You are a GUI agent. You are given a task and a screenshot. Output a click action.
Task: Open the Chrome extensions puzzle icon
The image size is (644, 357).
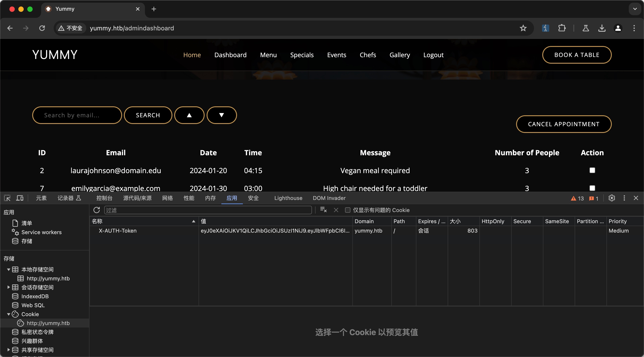pos(562,28)
